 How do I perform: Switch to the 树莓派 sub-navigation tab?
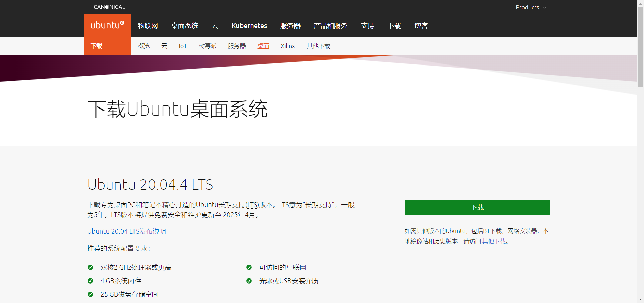tap(208, 46)
